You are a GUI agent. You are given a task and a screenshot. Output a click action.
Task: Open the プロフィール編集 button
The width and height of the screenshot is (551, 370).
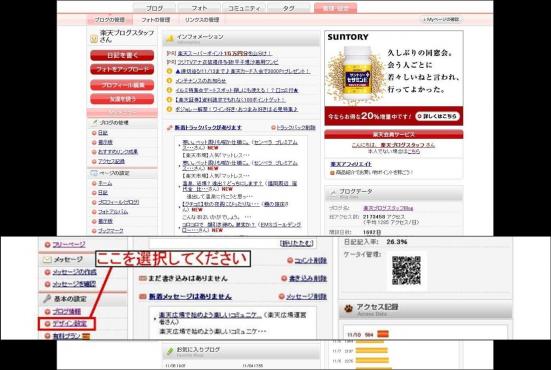[122, 85]
